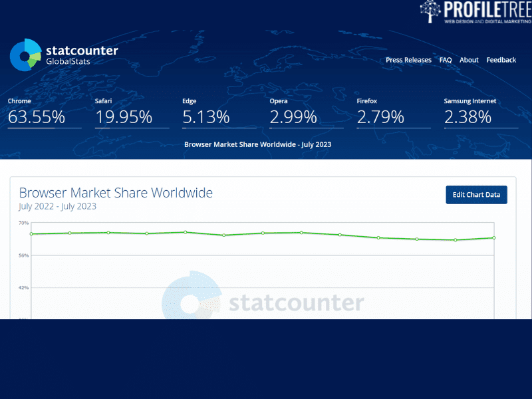The width and height of the screenshot is (532, 399).
Task: Click the 42% axis label
Action: (x=23, y=288)
